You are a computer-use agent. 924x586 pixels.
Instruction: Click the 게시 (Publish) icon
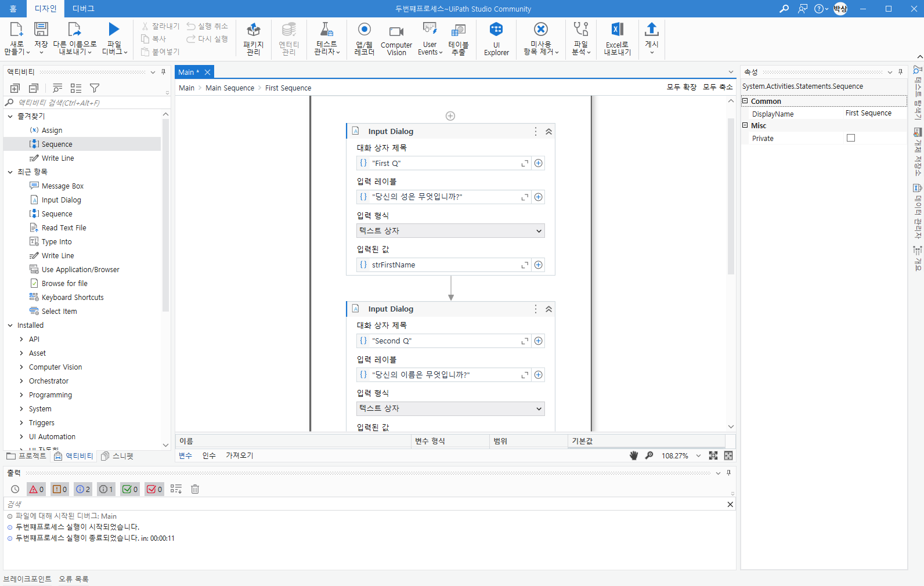pos(652,29)
